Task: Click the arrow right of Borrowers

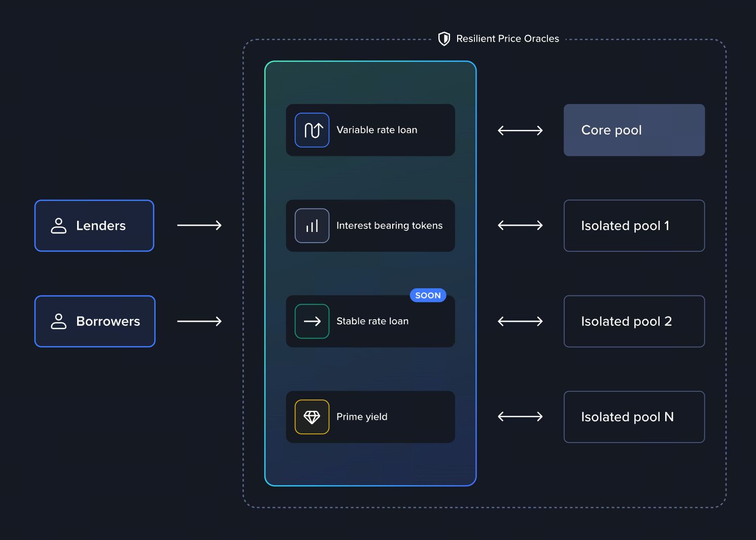Action: (199, 321)
